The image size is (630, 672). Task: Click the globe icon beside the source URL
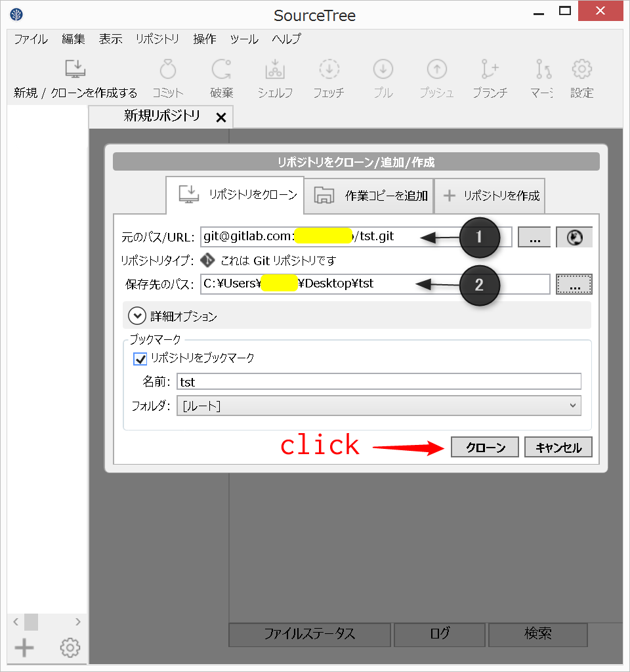[x=574, y=237]
